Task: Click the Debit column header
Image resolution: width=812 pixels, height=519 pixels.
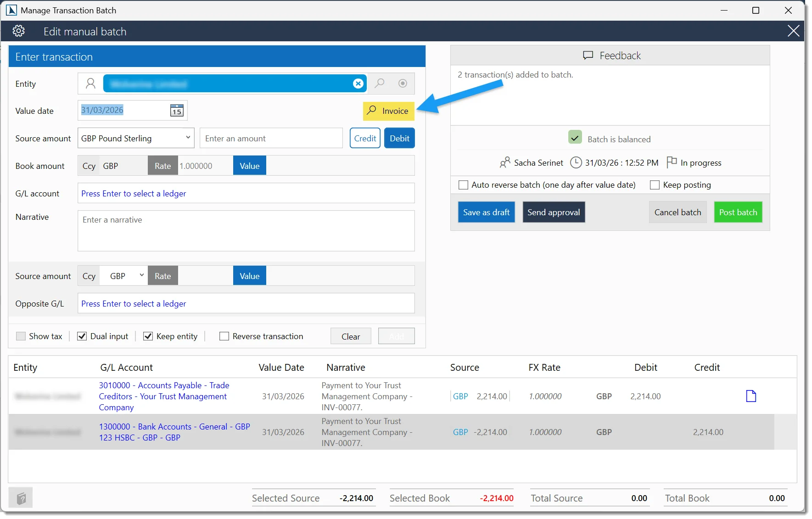Action: (x=645, y=367)
